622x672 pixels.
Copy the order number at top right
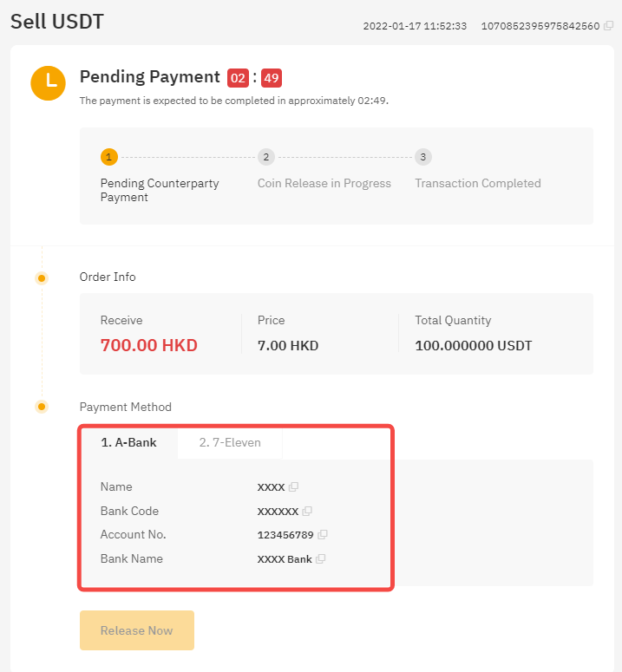[608, 26]
